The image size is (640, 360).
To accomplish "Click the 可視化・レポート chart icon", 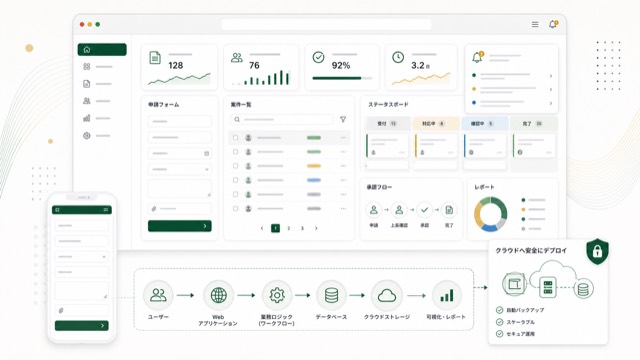I will (447, 295).
